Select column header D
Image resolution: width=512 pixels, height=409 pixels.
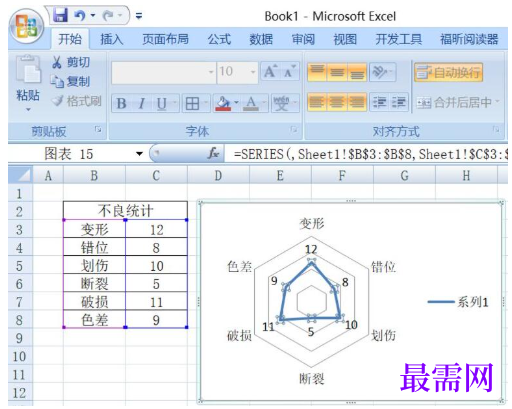[218, 175]
